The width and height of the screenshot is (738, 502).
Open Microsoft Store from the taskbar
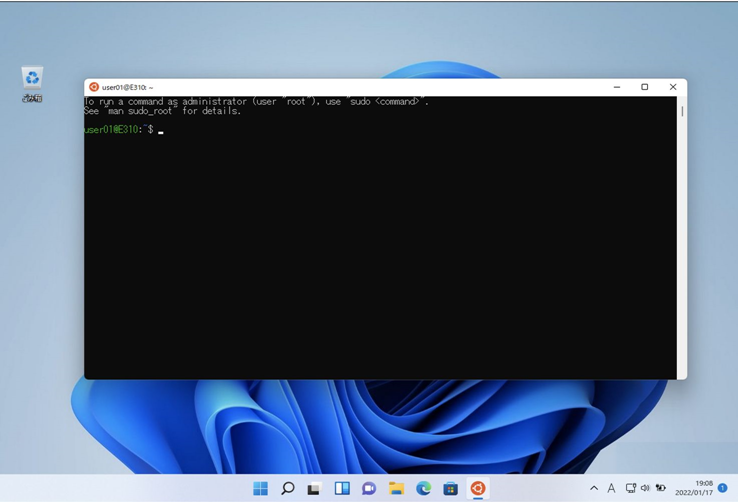click(450, 488)
